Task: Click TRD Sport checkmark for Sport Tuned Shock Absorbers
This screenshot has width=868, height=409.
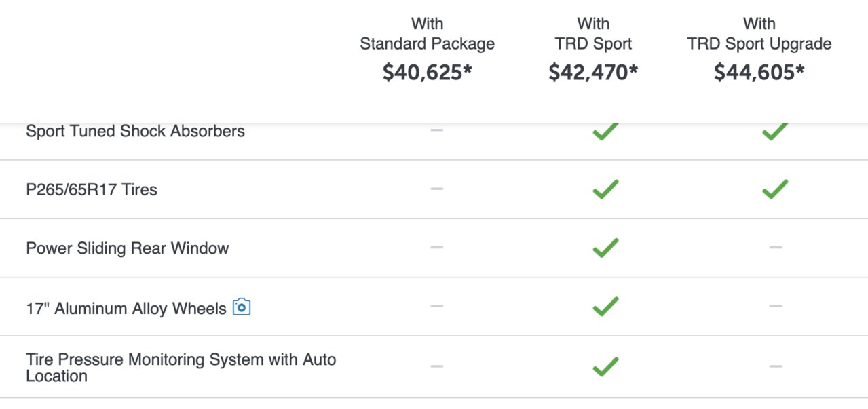Action: coord(605,132)
